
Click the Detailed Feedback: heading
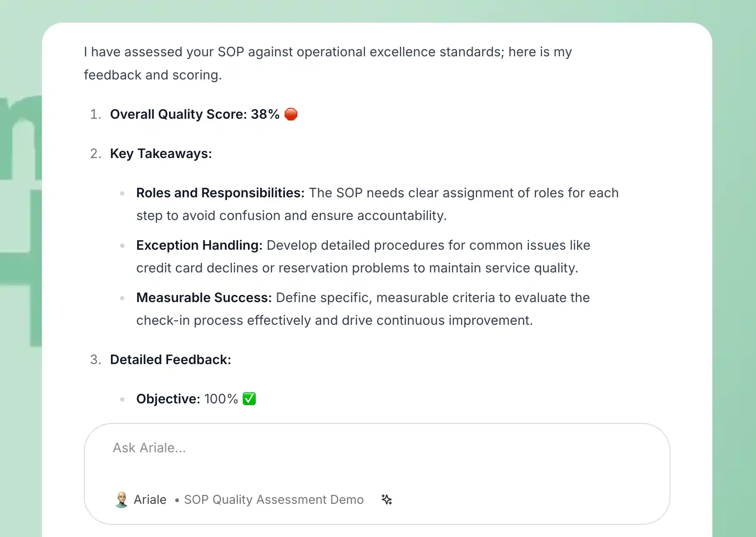point(171,360)
